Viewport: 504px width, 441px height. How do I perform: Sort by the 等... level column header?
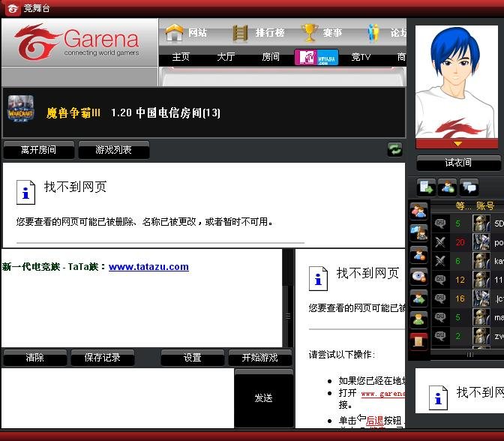(463, 206)
